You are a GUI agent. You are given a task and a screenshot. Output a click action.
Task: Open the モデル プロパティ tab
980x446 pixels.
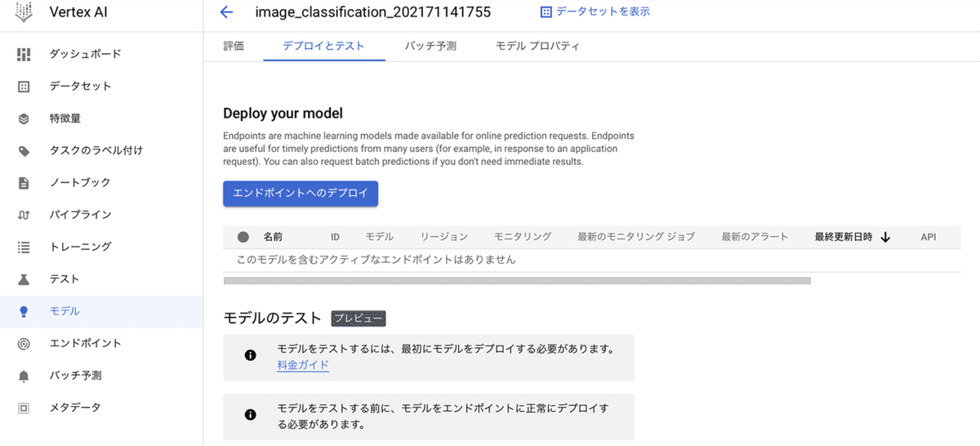coord(537,47)
